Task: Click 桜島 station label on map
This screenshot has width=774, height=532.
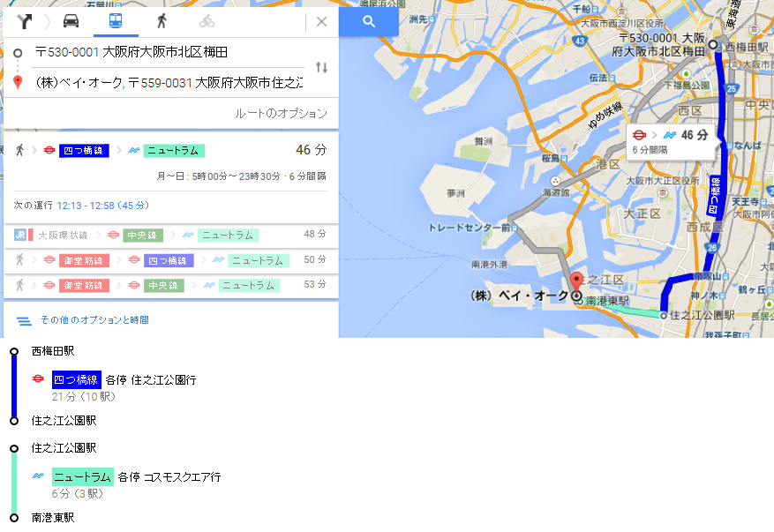Action: (551, 158)
